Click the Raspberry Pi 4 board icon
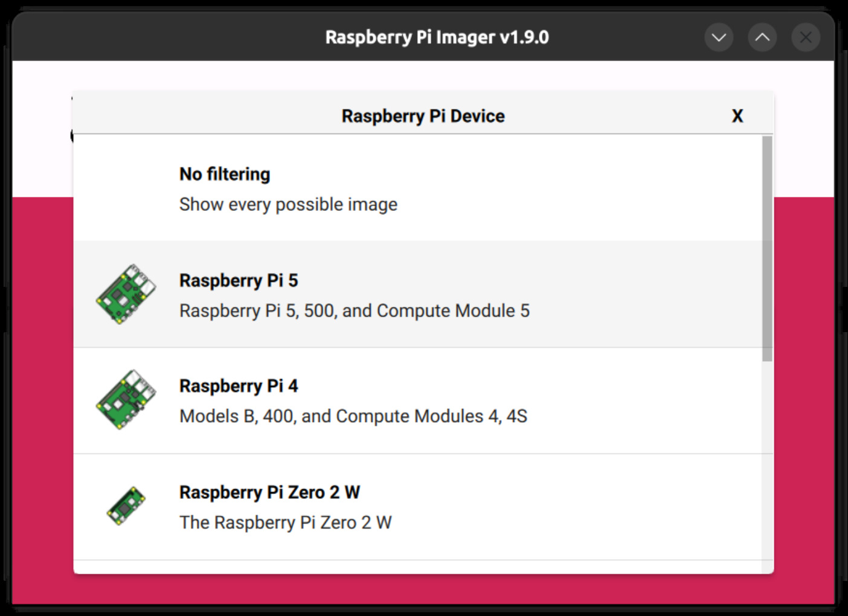Viewport: 848px width, 616px height. [126, 400]
